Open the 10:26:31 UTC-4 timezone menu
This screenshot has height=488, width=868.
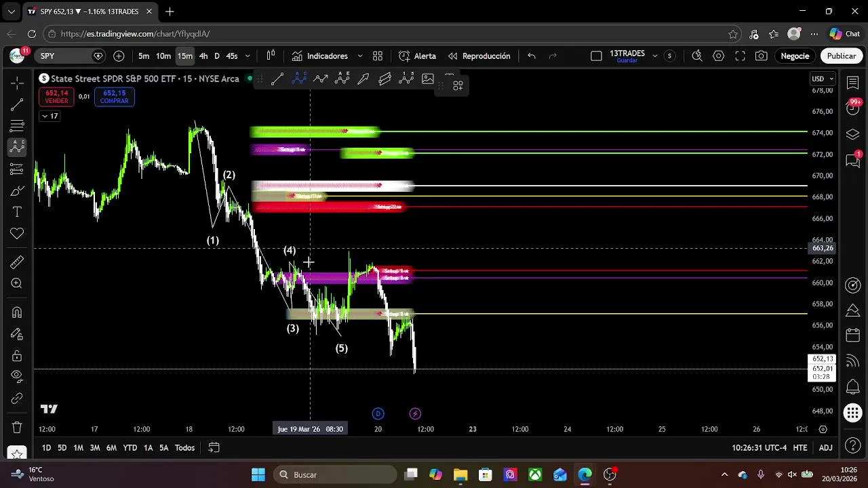[759, 448]
